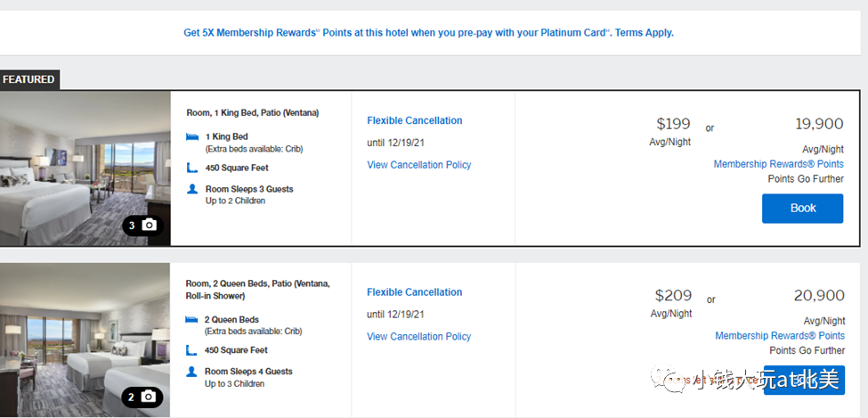Book the 1 King Bed room
The height and width of the screenshot is (418, 868).
(x=802, y=209)
